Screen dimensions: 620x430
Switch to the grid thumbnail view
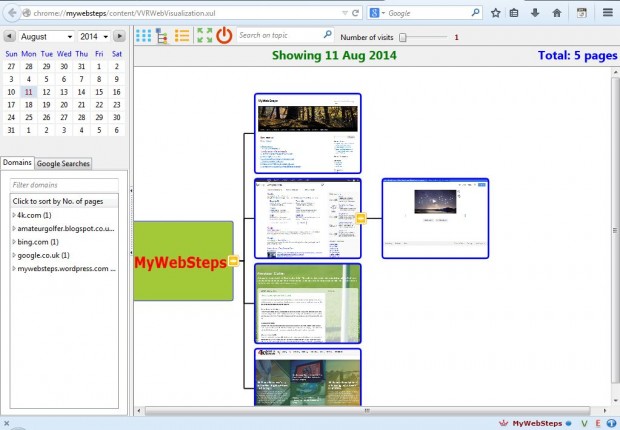[x=143, y=36]
